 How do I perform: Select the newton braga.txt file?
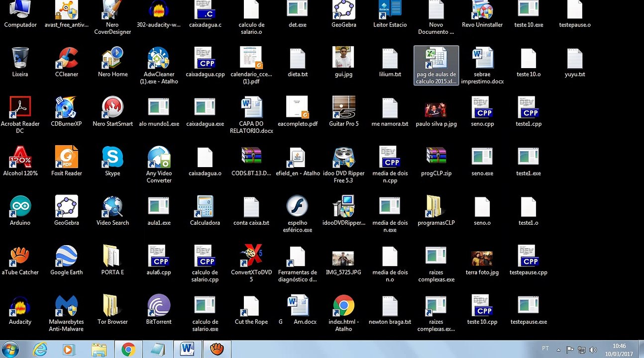click(390, 310)
